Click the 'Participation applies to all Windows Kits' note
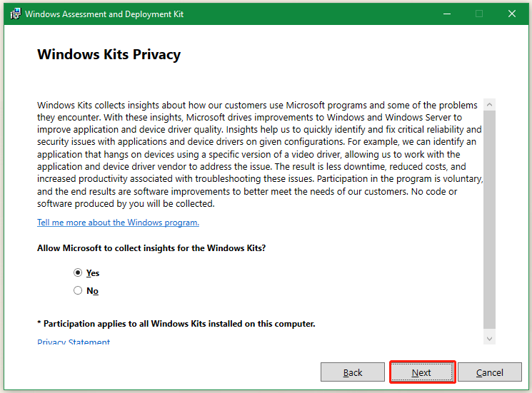The height and width of the screenshot is (393, 532). (176, 324)
